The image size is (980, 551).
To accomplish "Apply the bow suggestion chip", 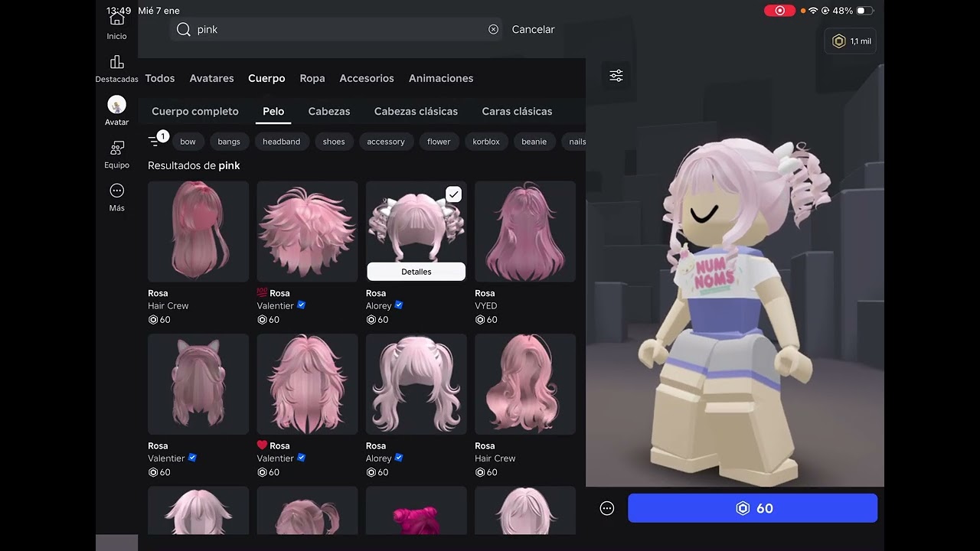I will (188, 142).
